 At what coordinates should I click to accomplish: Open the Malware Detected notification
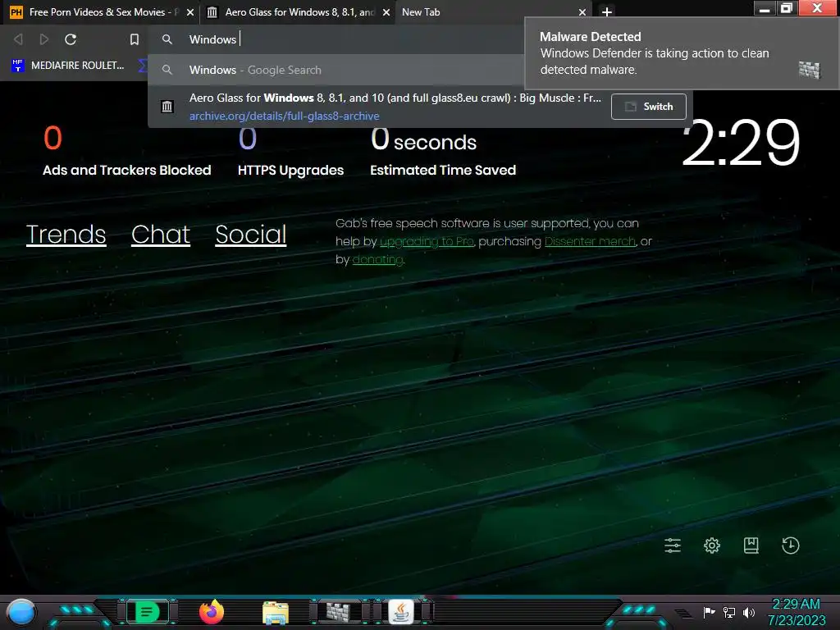682,53
